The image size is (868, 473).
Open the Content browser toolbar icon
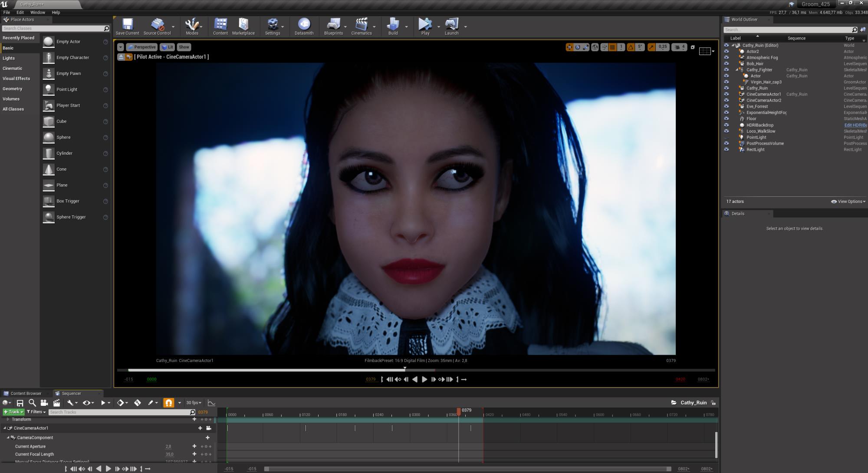point(220,26)
